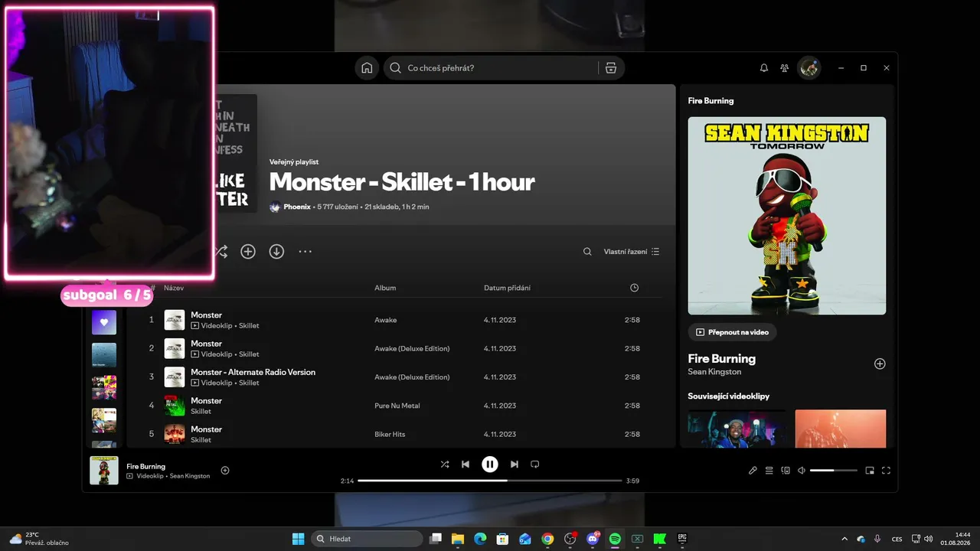This screenshot has width=980, height=551.
Task: Open Awake album link for track 1
Action: [385, 320]
